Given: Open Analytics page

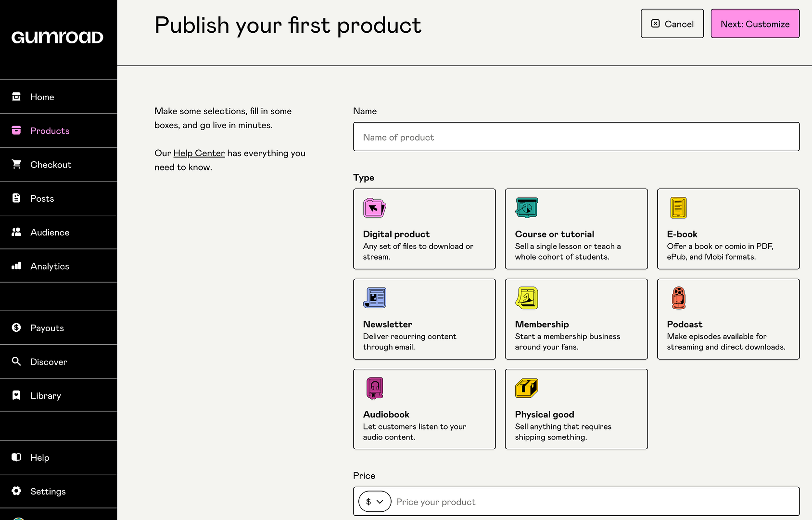Looking at the screenshot, I should click(x=58, y=266).
